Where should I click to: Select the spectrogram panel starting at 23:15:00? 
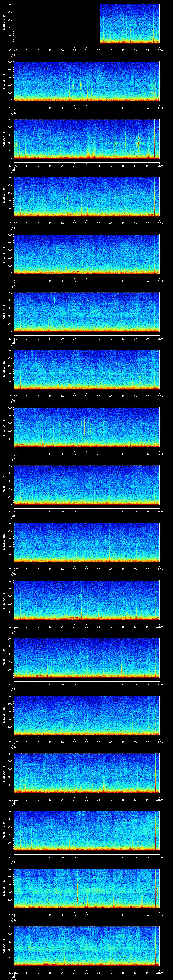87,369
